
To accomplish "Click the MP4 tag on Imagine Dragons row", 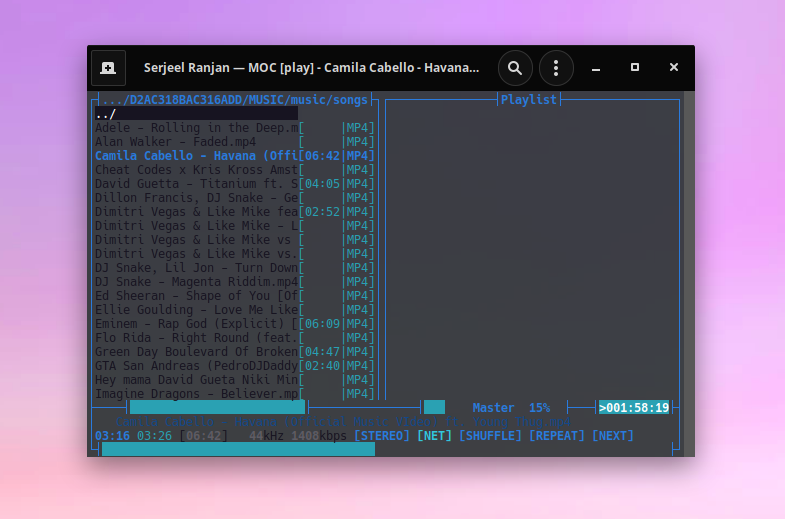I will [x=357, y=394].
